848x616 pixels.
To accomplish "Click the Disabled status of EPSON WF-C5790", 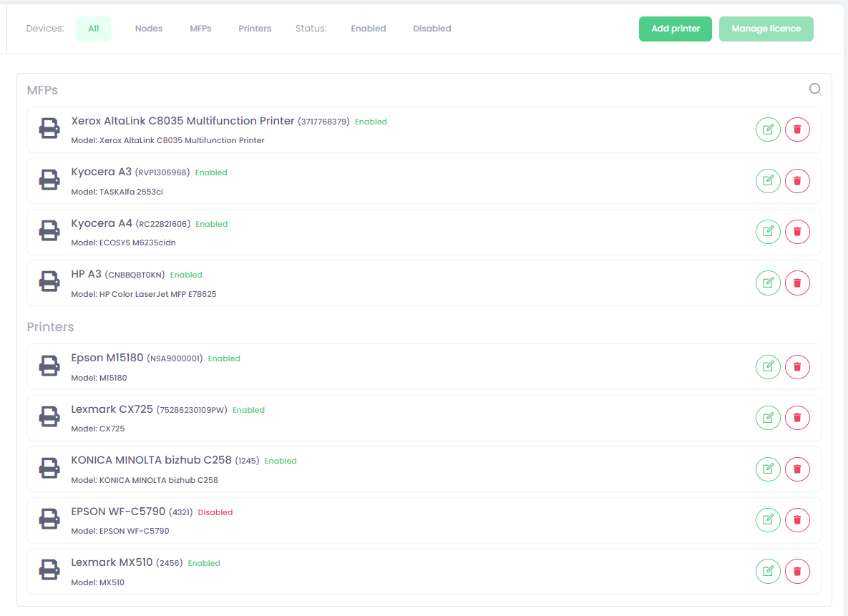I will pos(215,512).
